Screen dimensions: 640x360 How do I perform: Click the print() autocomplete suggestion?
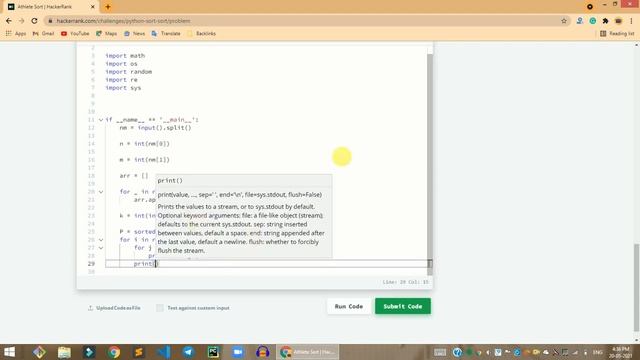244,180
